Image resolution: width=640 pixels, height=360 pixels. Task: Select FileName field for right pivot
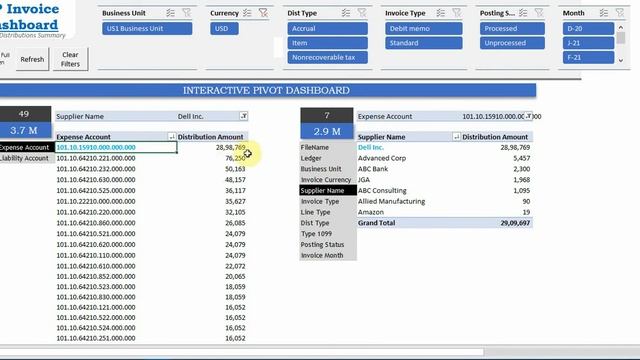tap(328, 147)
